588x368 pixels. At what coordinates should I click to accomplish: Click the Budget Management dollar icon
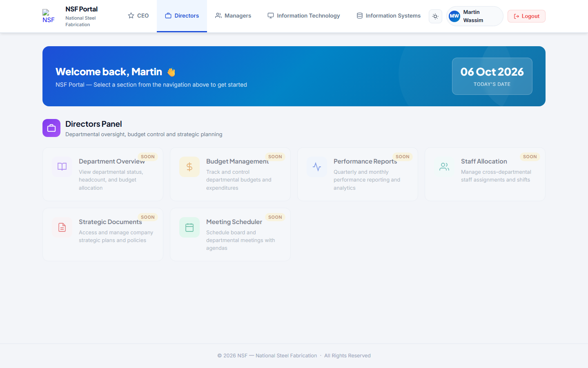189,167
